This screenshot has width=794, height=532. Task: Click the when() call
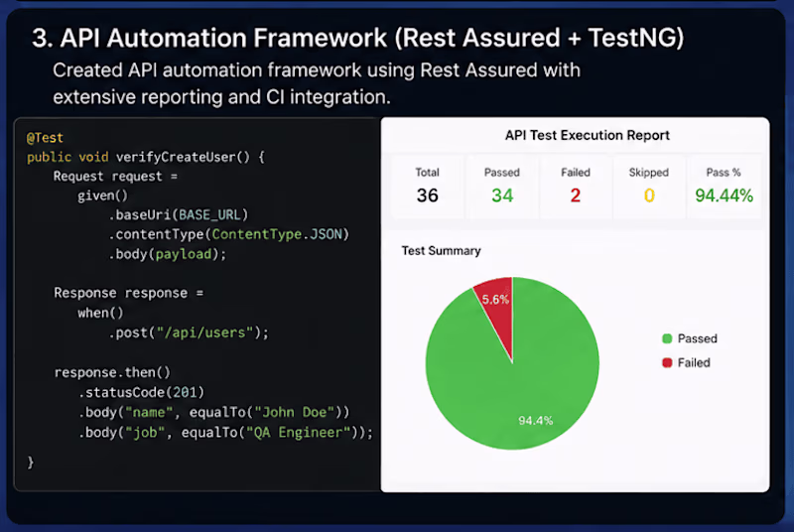(x=100, y=313)
